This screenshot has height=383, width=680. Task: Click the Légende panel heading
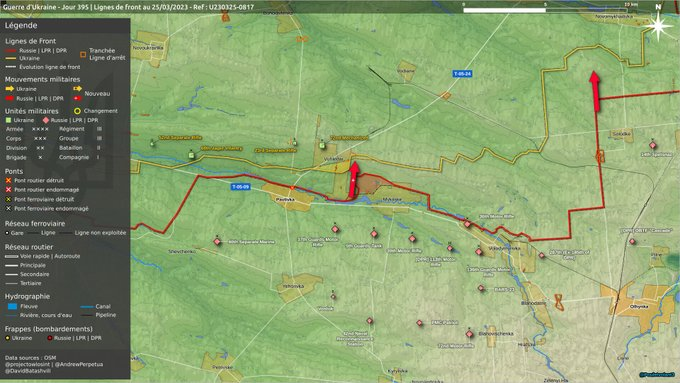(21, 26)
